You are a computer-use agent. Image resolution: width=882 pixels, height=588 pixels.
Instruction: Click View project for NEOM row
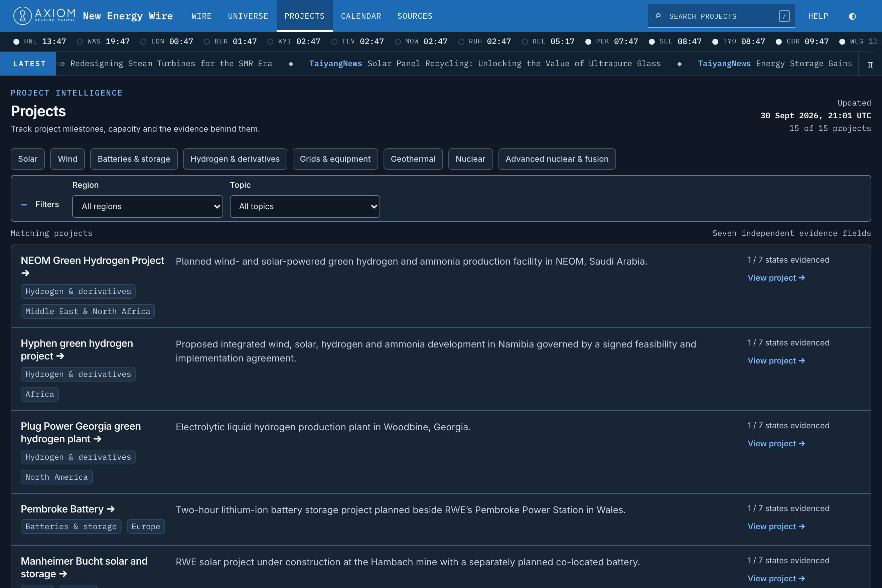(776, 278)
